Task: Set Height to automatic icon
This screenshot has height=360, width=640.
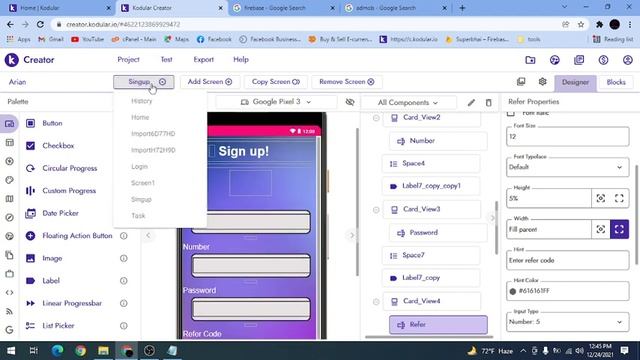Action: click(x=600, y=198)
